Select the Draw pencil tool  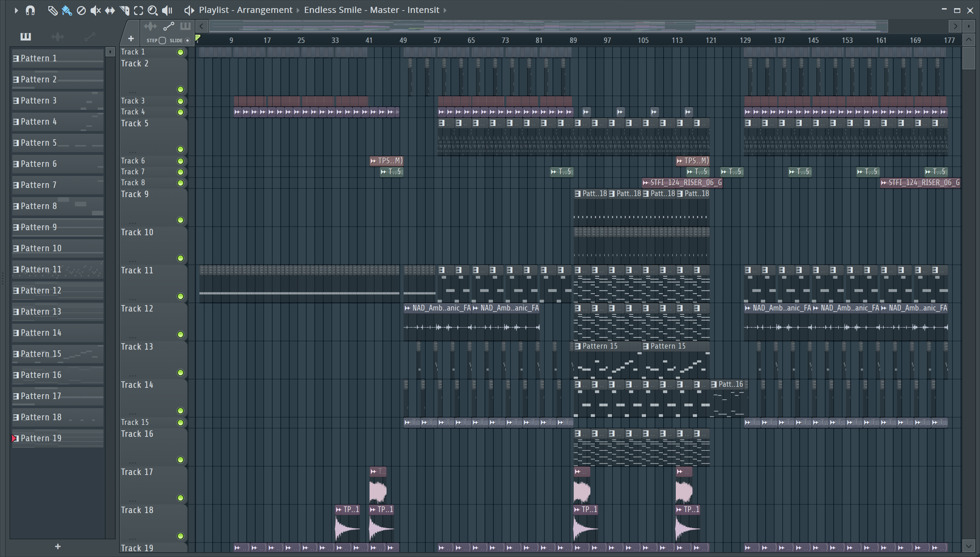click(52, 10)
